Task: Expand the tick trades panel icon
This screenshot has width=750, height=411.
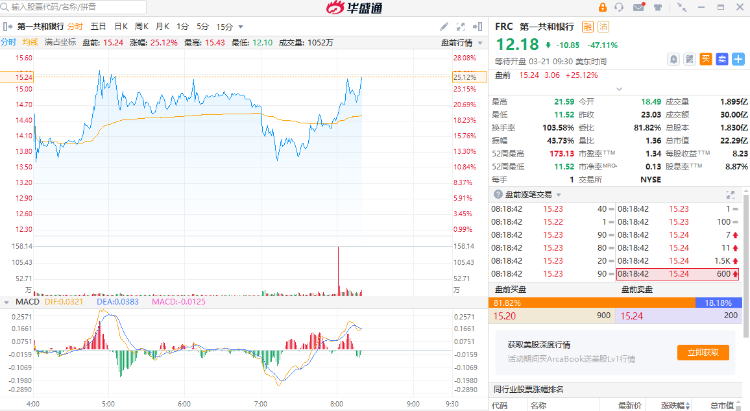Action: (x=730, y=194)
